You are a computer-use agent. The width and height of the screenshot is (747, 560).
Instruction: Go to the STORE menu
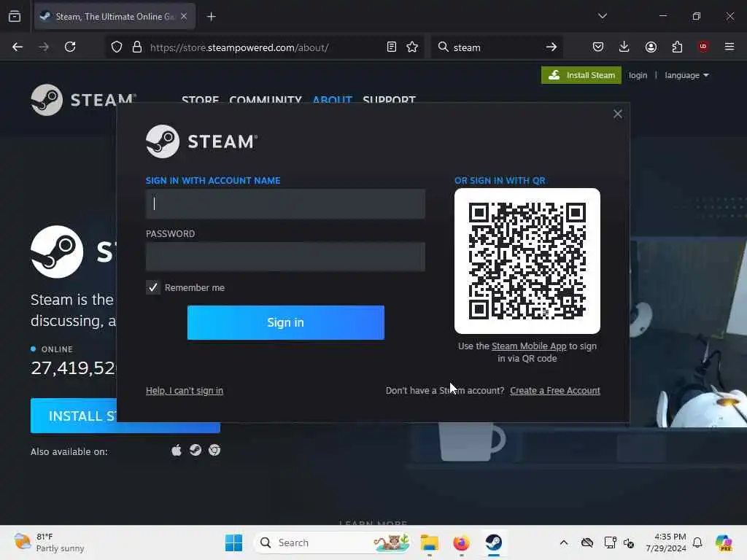point(200,99)
